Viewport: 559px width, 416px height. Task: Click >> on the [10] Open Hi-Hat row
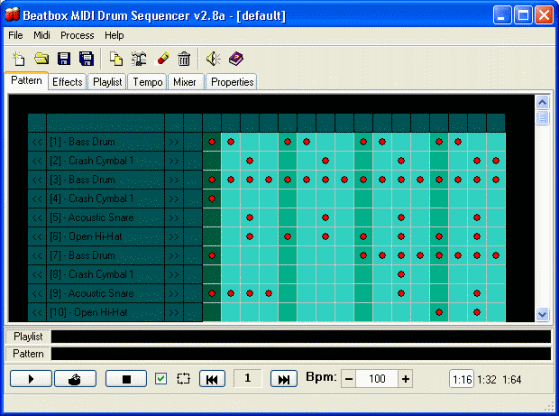coord(174,312)
